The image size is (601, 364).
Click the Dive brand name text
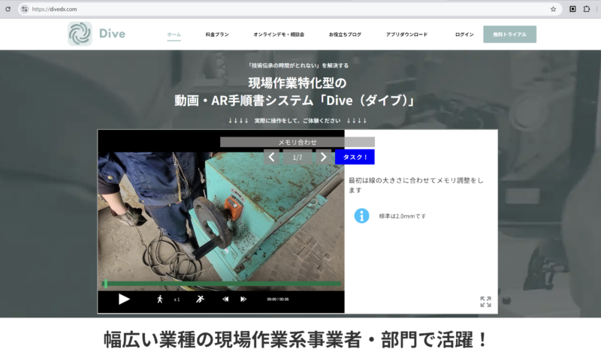(x=112, y=34)
